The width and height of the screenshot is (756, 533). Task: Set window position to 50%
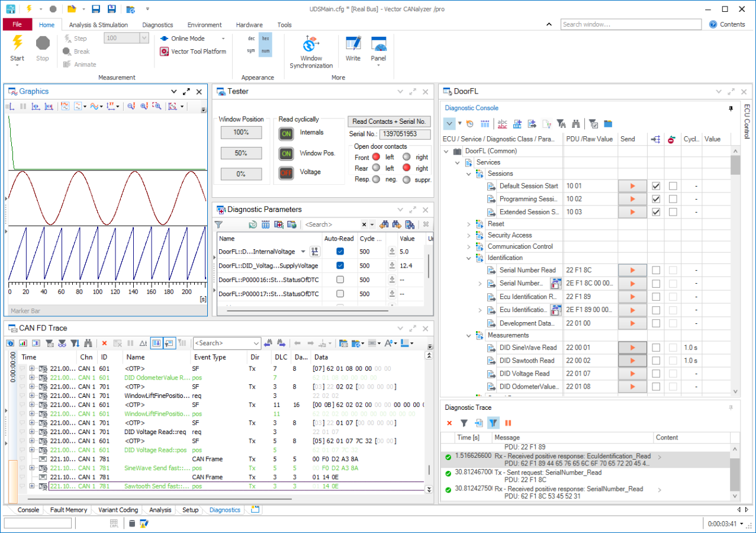point(241,153)
